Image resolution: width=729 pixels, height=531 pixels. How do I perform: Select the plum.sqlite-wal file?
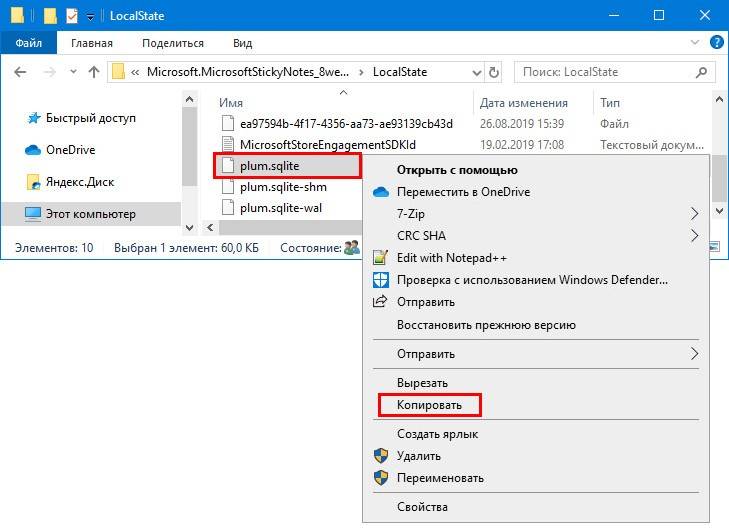(281, 208)
